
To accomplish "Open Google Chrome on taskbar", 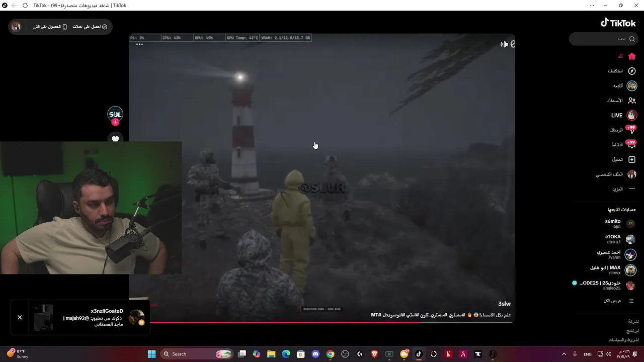I will pos(330,354).
